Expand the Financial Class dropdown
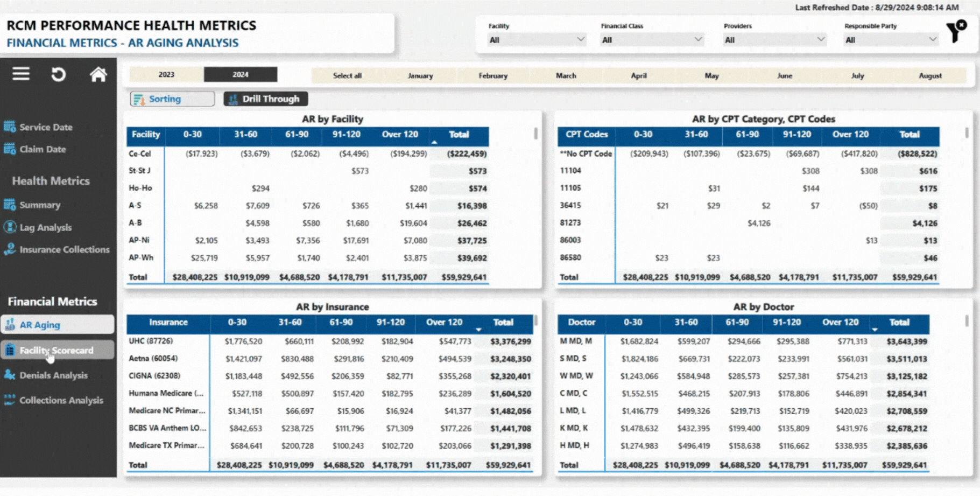Viewport: 980px width, 496px height. tap(651, 39)
